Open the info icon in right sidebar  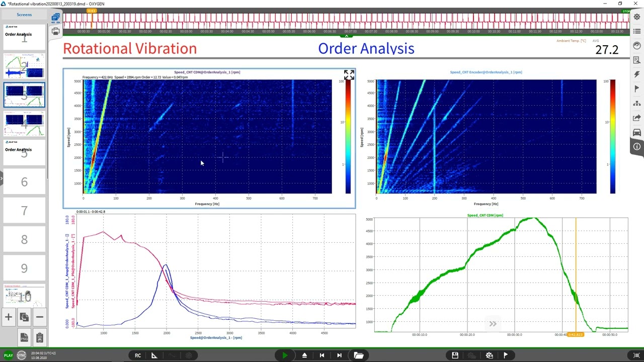[637, 147]
